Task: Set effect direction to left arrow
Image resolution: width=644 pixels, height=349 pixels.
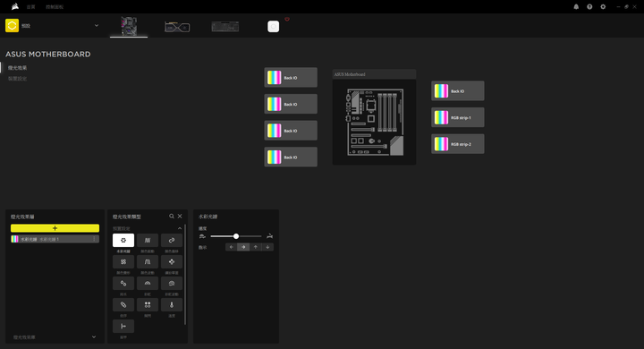Action: coord(232,247)
